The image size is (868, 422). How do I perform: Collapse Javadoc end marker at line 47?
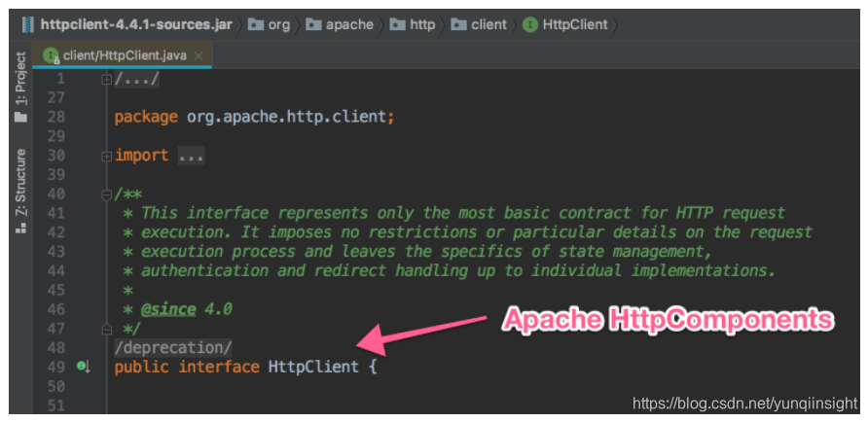point(106,330)
